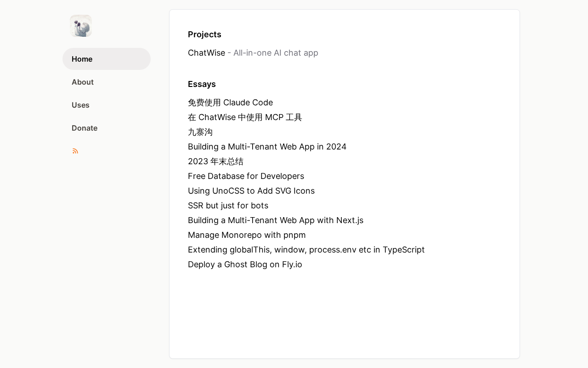Read Extending globalThis in TypeScript essay
The height and width of the screenshot is (368, 588).
click(306, 250)
